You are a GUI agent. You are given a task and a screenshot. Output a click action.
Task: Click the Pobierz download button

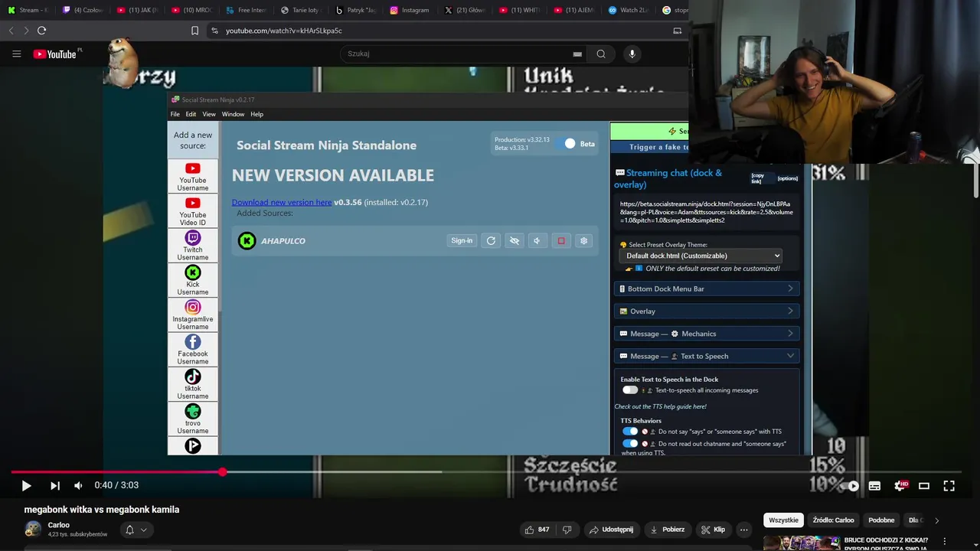click(x=667, y=530)
